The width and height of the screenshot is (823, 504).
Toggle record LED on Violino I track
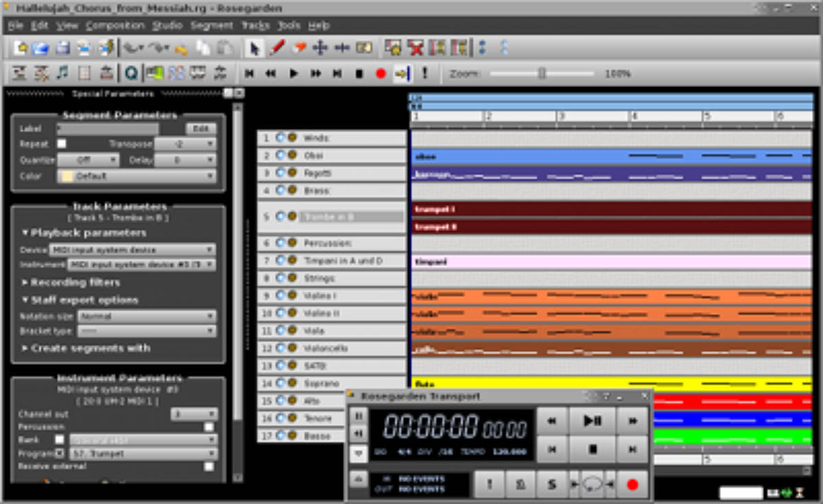291,296
